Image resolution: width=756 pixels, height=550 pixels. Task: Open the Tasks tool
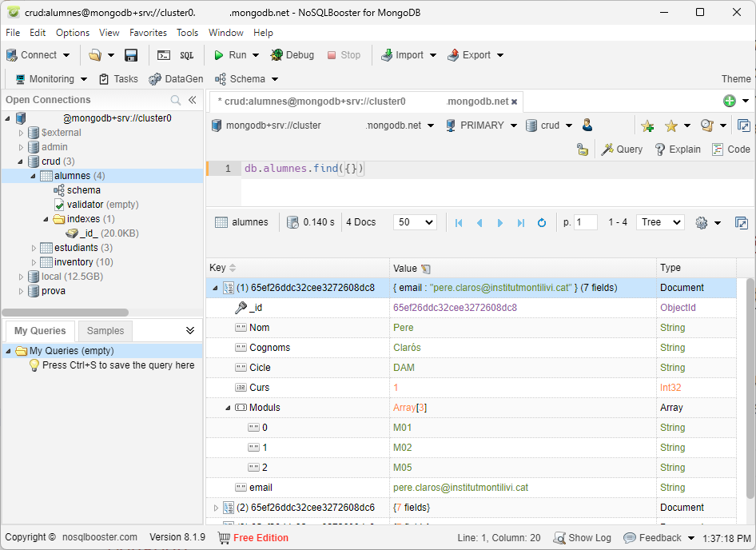[118, 79]
